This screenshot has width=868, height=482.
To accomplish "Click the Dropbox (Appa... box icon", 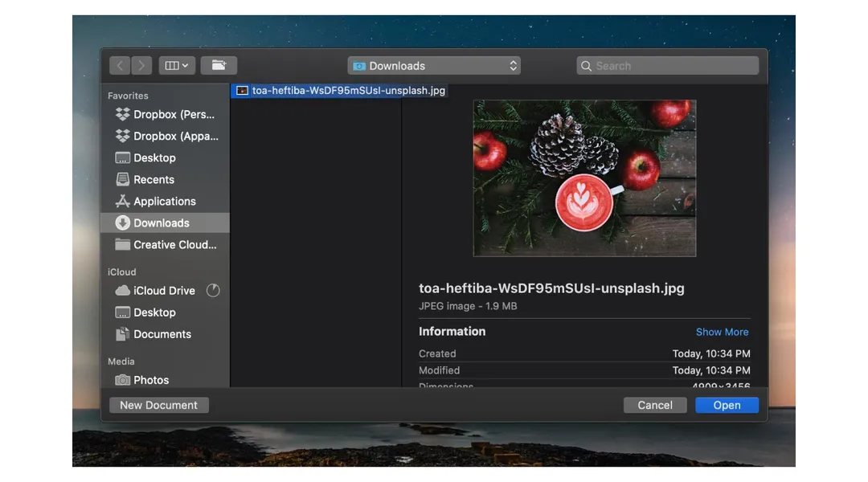I will (x=122, y=136).
